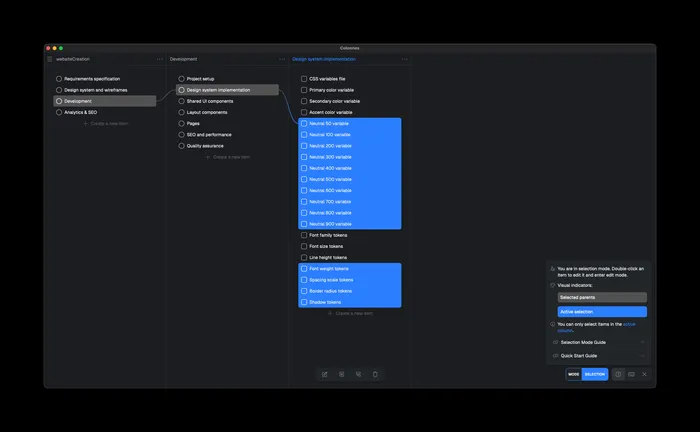Click the pointer icon beside the selection mode message
The image size is (700, 432).
pyautogui.click(x=553, y=269)
